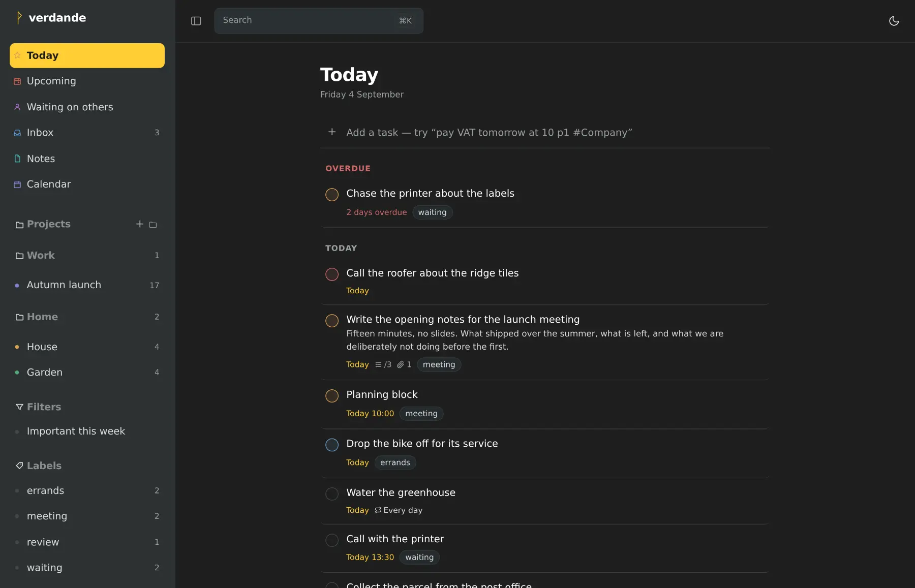Mark Water the greenhouse as done
This screenshot has height=588, width=915.
[x=332, y=494]
